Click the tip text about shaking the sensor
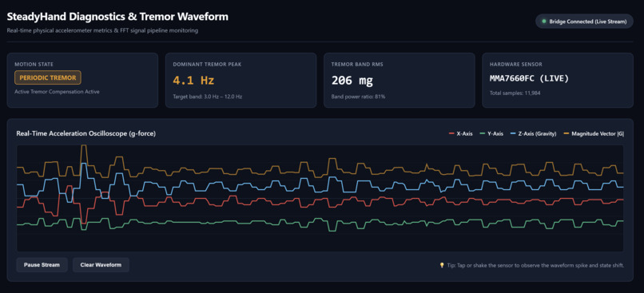 [535, 266]
